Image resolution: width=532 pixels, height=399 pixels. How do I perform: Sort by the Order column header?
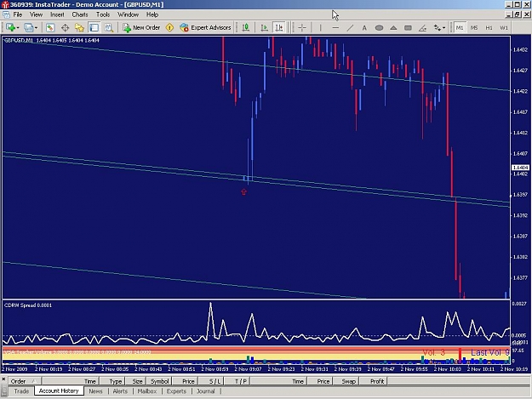(25, 381)
